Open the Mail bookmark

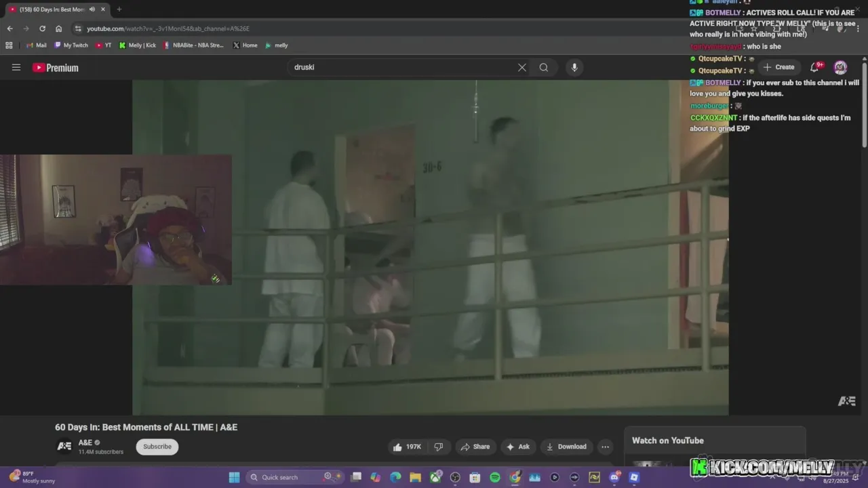(37, 45)
